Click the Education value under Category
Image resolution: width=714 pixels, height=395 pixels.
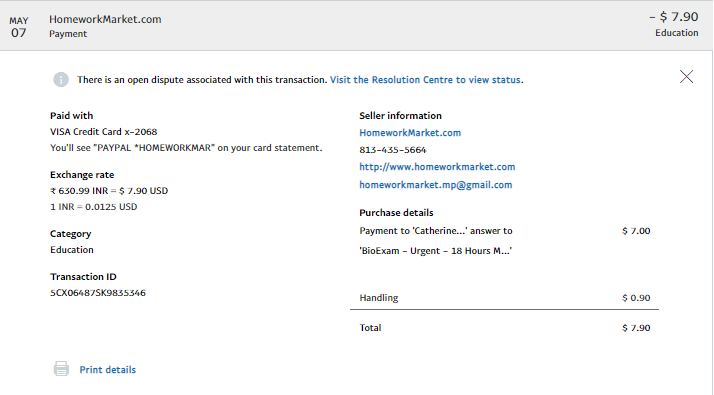coord(71,250)
